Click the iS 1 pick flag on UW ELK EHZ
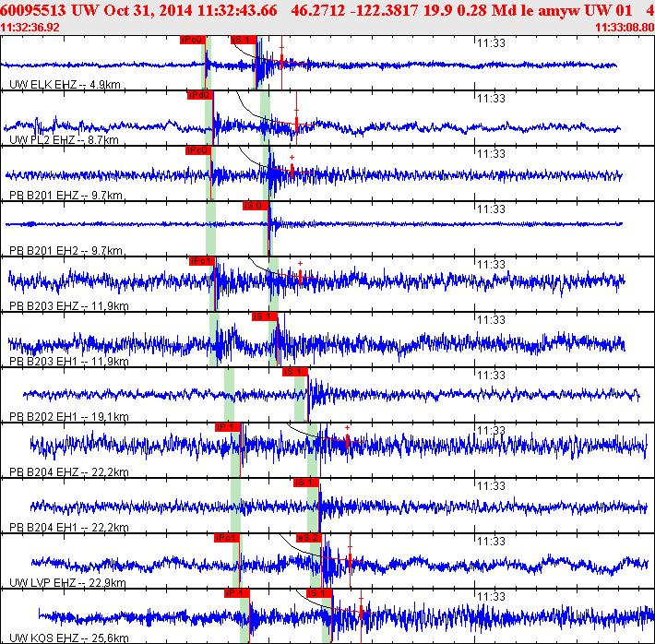 click(244, 40)
